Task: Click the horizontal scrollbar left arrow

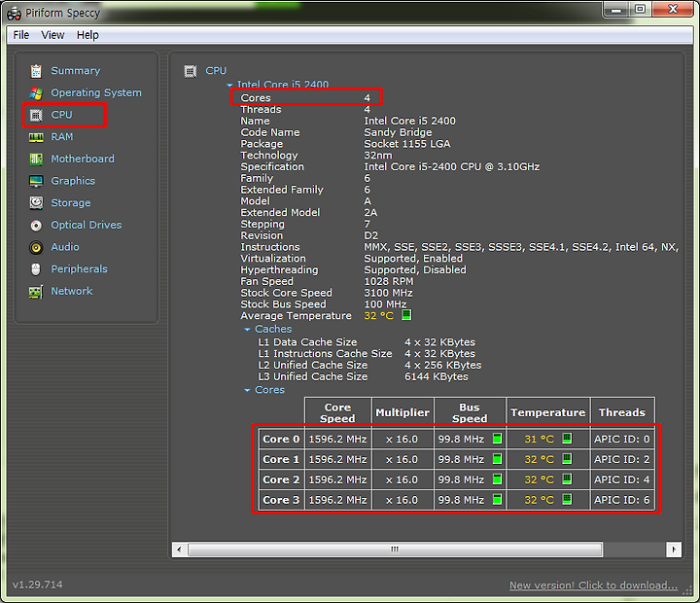Action: tap(179, 550)
